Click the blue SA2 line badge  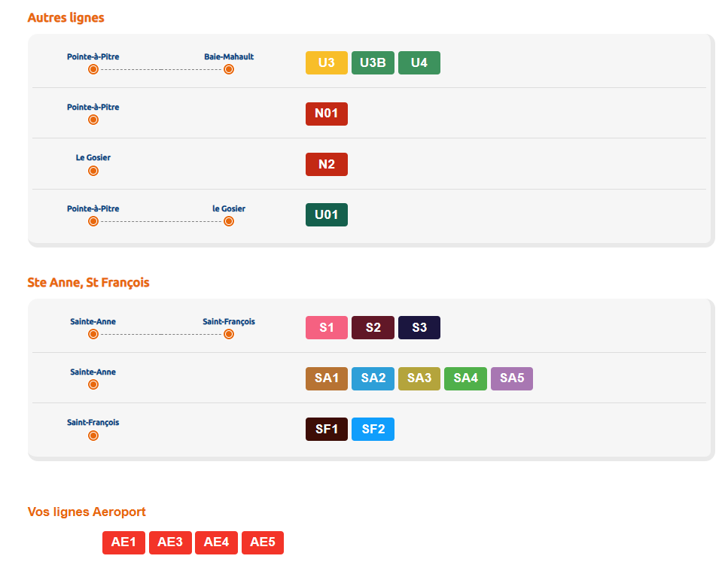tap(373, 378)
